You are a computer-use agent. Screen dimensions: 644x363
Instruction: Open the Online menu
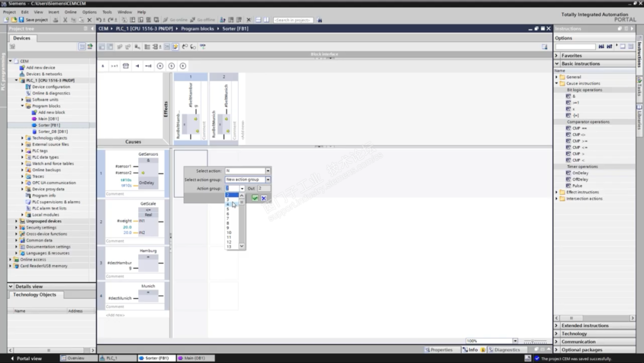[x=70, y=12]
